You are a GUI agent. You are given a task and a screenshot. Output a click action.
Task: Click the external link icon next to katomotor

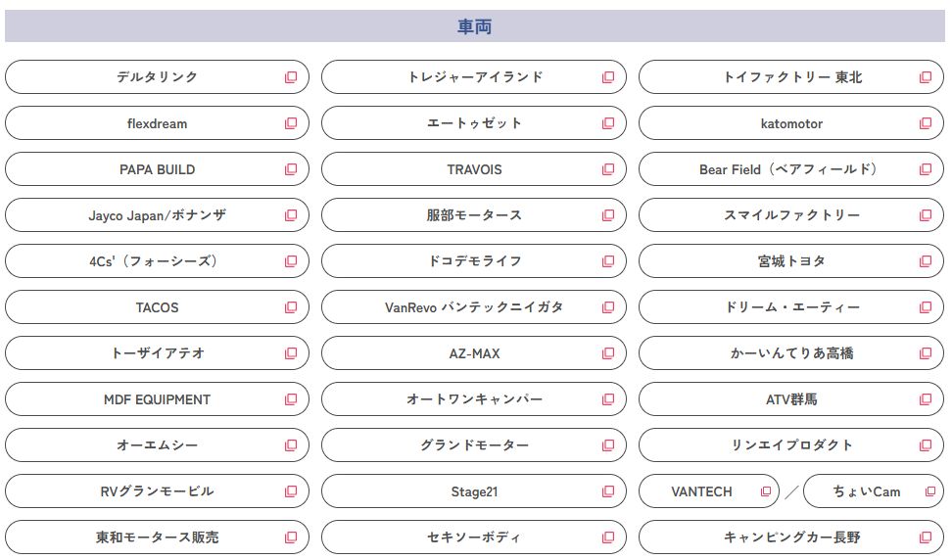[926, 123]
